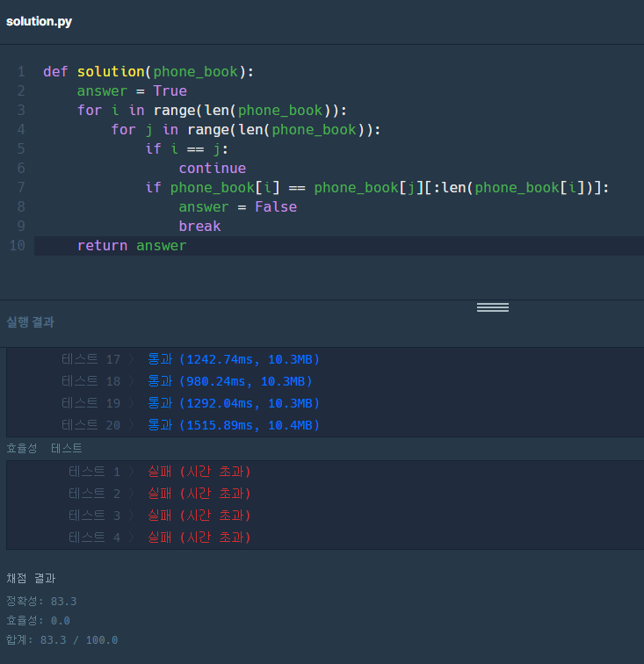This screenshot has height=664, width=644.
Task: Click the 'break' statement
Action: (x=199, y=226)
